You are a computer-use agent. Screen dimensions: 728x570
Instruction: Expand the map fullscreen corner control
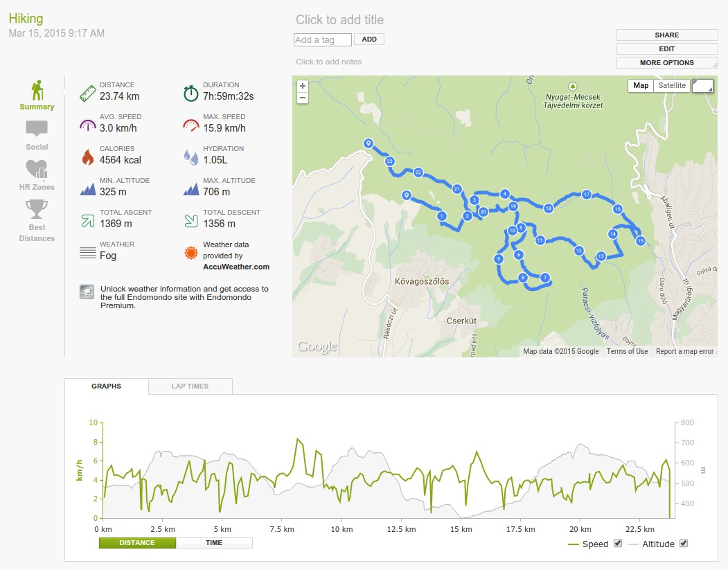click(702, 86)
